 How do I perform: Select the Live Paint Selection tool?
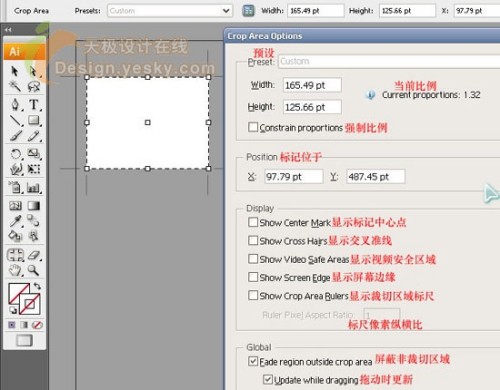pyautogui.click(x=34, y=236)
